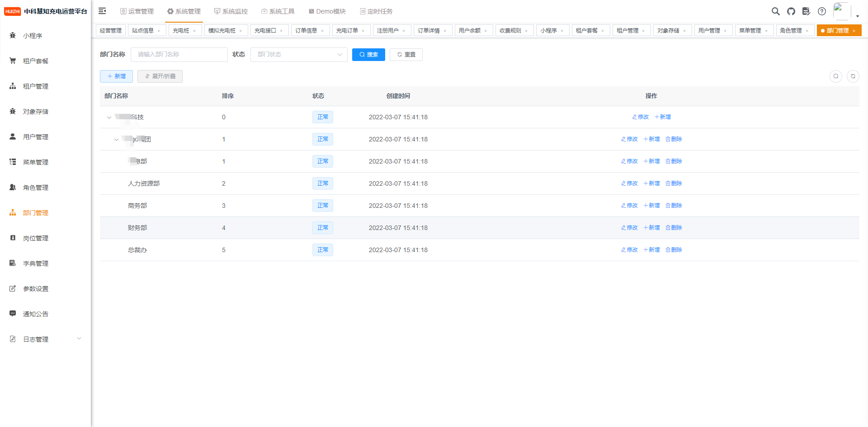Image resolution: width=868 pixels, height=427 pixels.
Task: Open the 岗位管理 sidebar item
Action: 36,238
